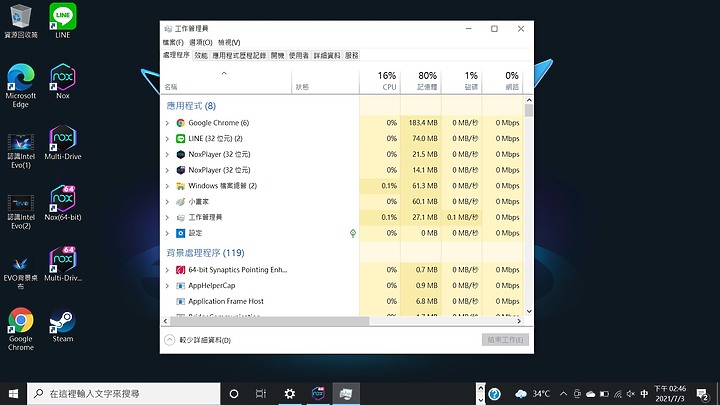Click the taskbar search input field

pyautogui.click(x=124, y=394)
